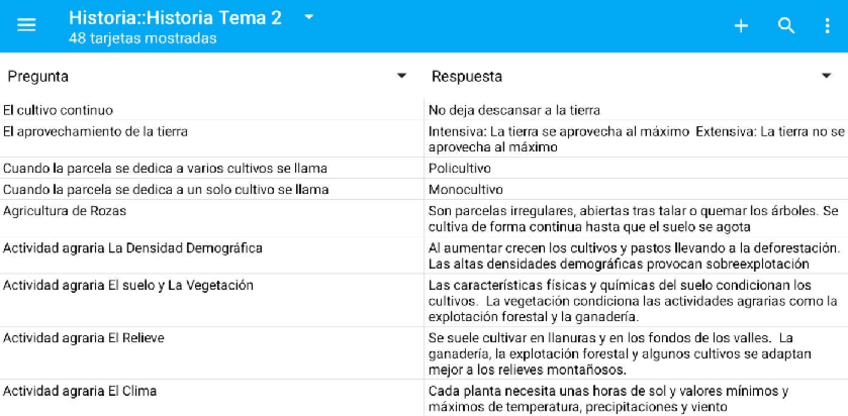848x416 pixels.
Task: Tap the "Monocultivo" answer cell
Action: point(465,189)
